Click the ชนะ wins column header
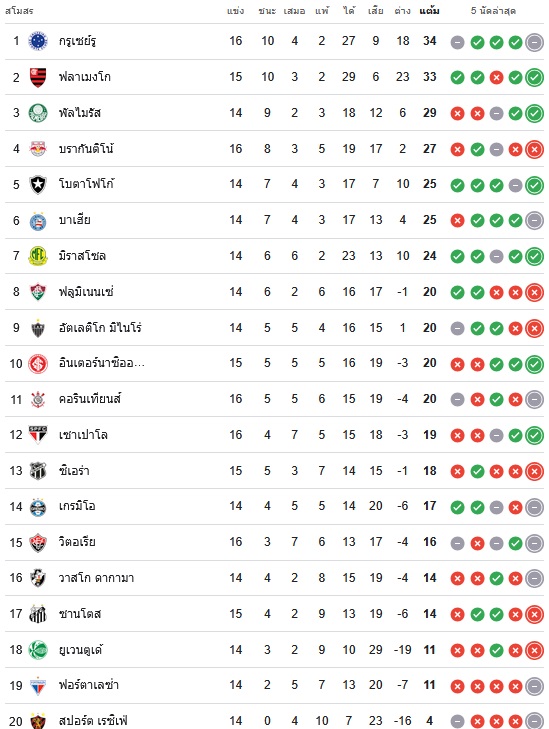Screen dimensions: 549x729 click(x=267, y=11)
